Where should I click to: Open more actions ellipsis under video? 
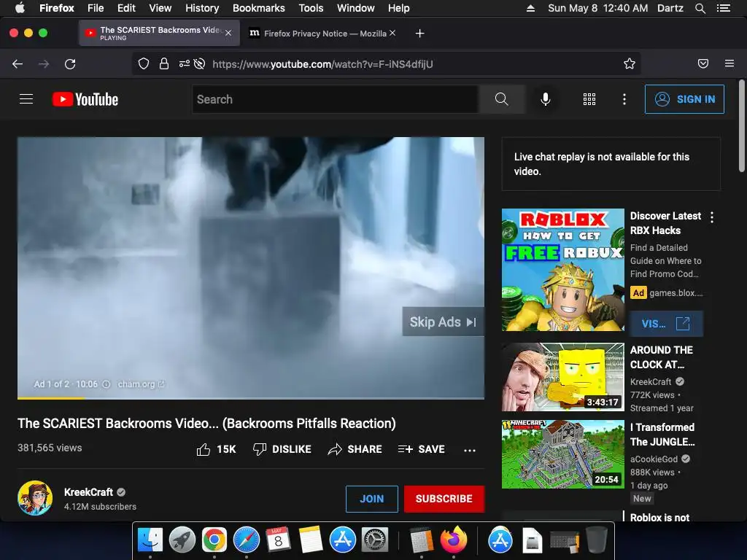[470, 450]
